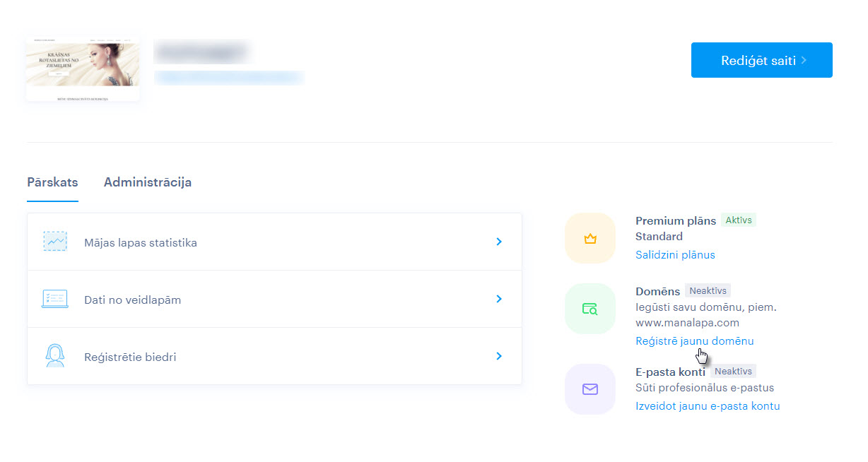Image resolution: width=868 pixels, height=462 pixels.
Task: Click Reģistrē jaunu domēnu link
Action: [x=694, y=340]
